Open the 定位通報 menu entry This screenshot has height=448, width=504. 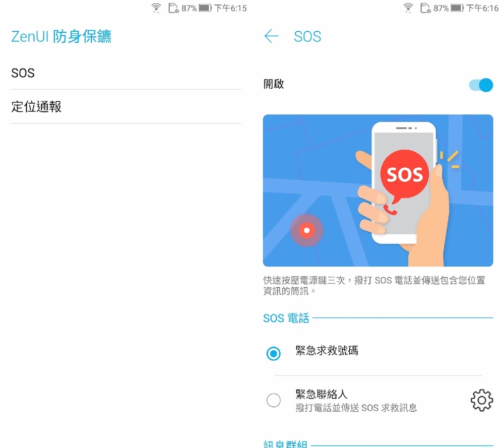pyautogui.click(x=126, y=107)
